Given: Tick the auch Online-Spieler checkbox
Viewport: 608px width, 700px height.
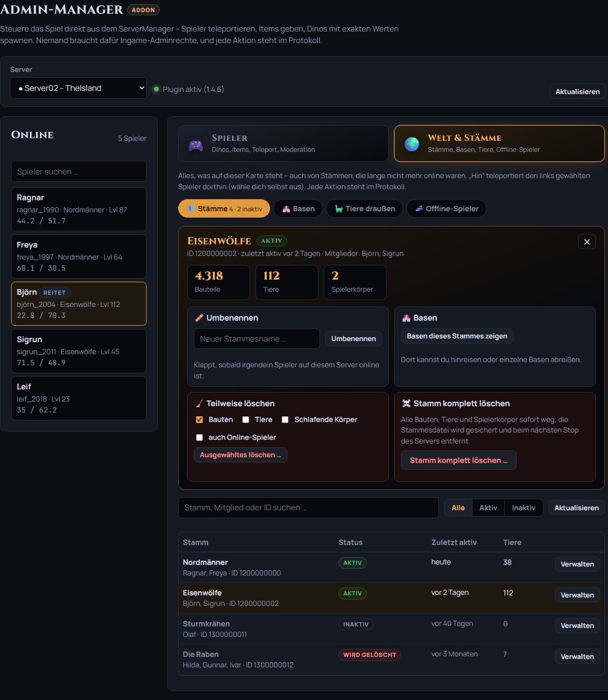Looking at the screenshot, I should tap(199, 437).
